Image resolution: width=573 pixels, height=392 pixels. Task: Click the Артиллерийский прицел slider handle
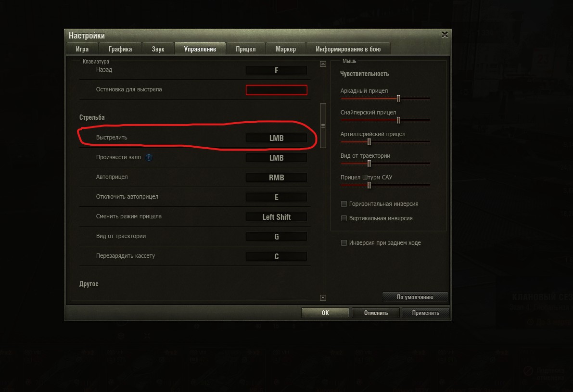pyautogui.click(x=369, y=142)
